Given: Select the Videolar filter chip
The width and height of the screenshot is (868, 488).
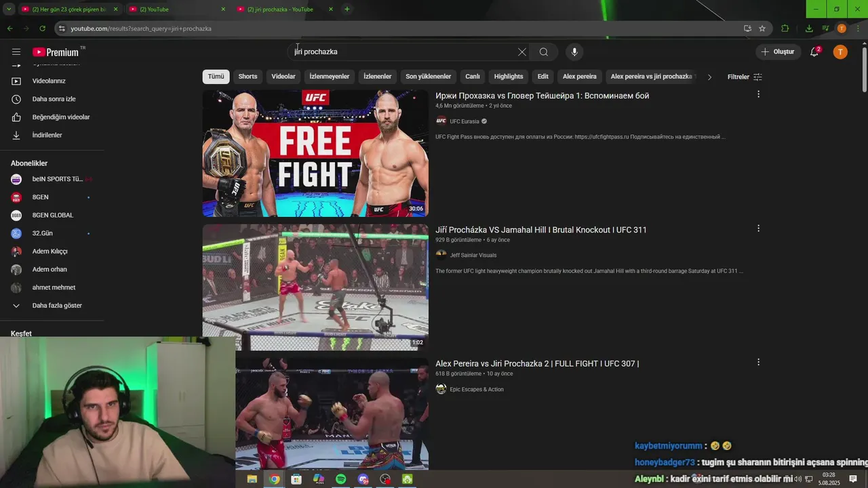Looking at the screenshot, I should (283, 77).
